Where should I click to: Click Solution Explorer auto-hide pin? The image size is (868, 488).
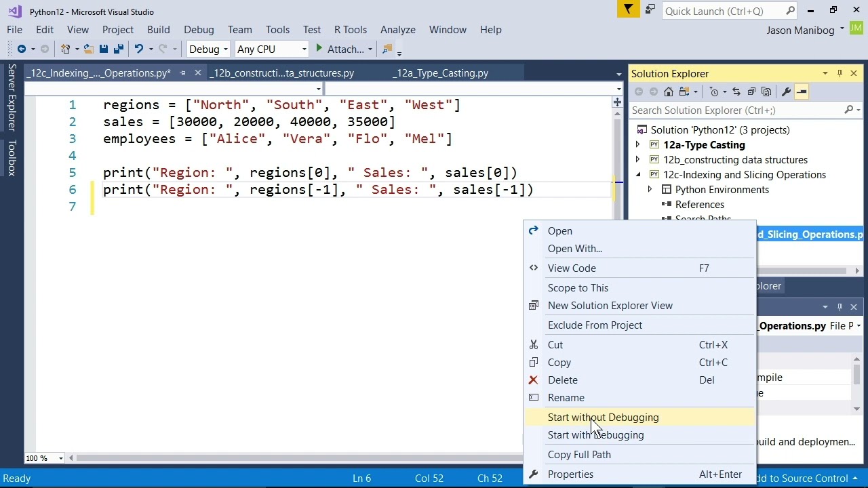tap(840, 73)
